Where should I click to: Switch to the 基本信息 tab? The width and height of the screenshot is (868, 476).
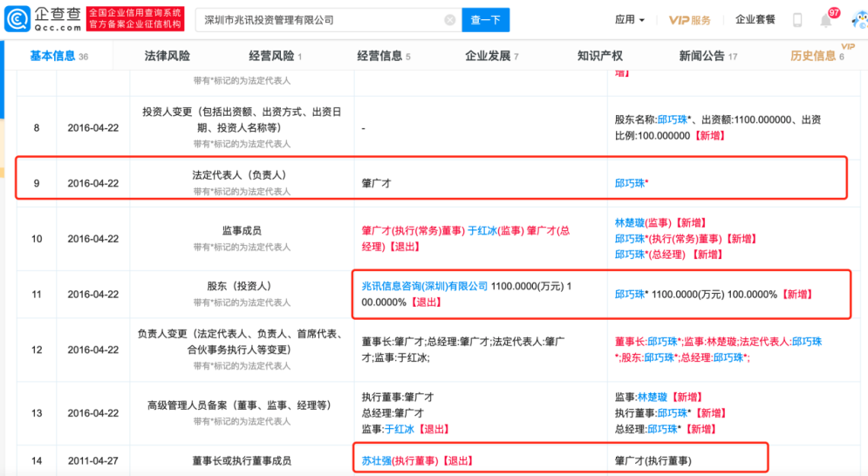point(58,56)
